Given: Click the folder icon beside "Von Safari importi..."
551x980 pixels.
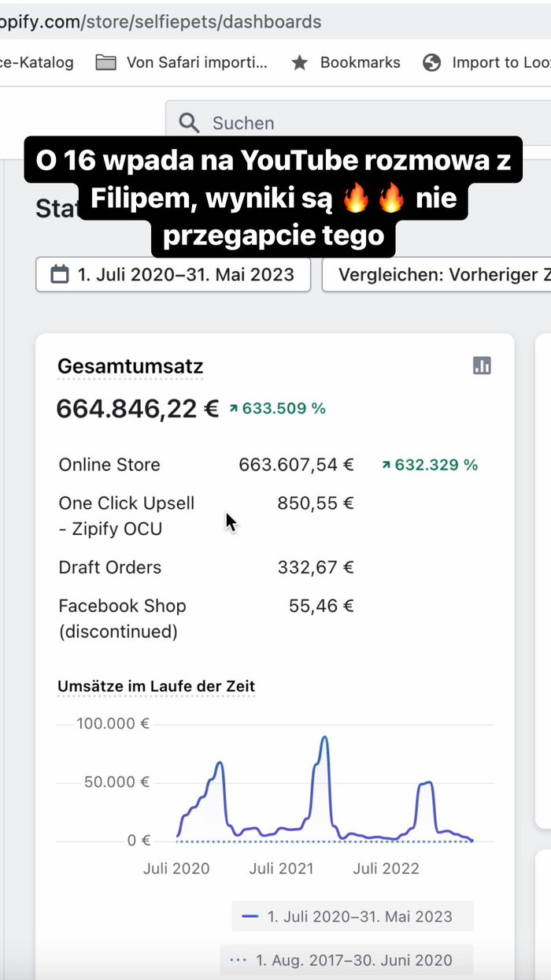Looking at the screenshot, I should click(x=105, y=63).
